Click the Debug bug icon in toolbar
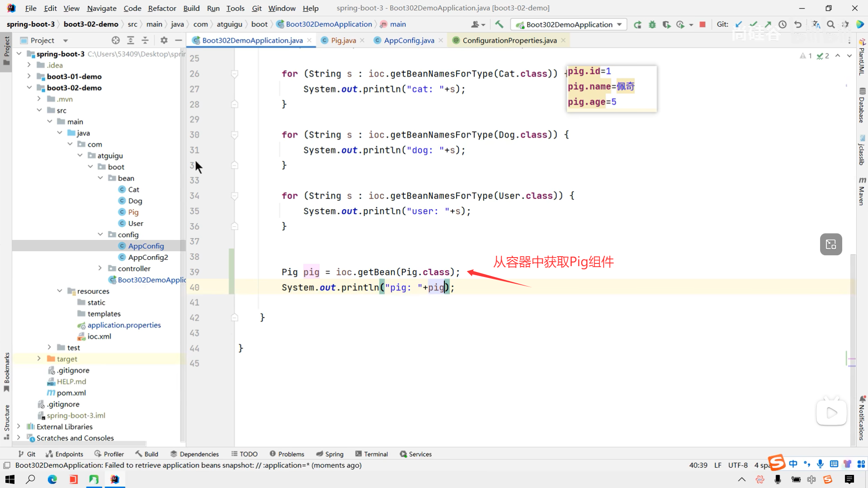 [x=652, y=24]
